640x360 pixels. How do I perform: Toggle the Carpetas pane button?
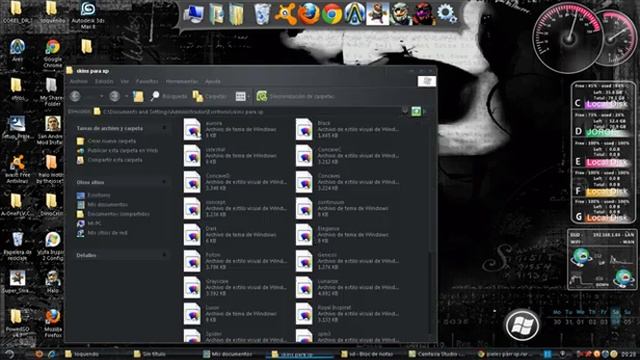[210, 96]
